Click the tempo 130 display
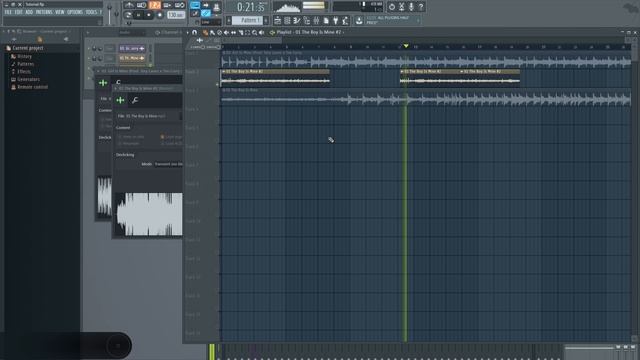 (176, 15)
